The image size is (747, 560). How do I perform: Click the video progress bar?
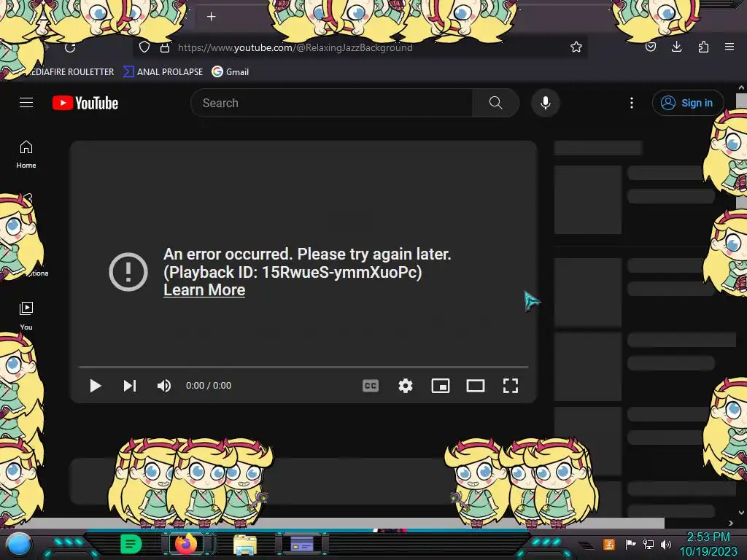pyautogui.click(x=303, y=367)
